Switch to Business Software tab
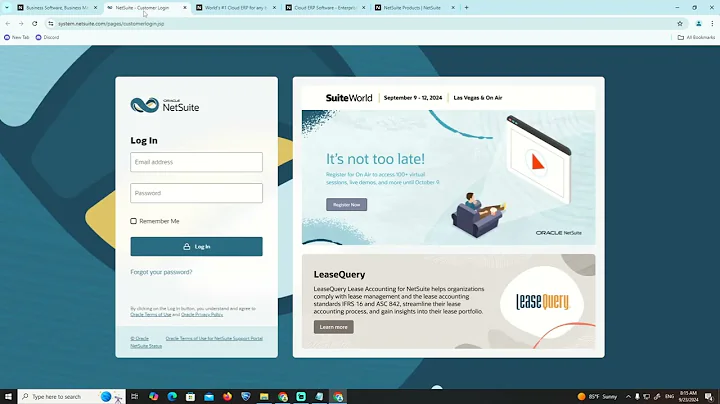 point(57,7)
